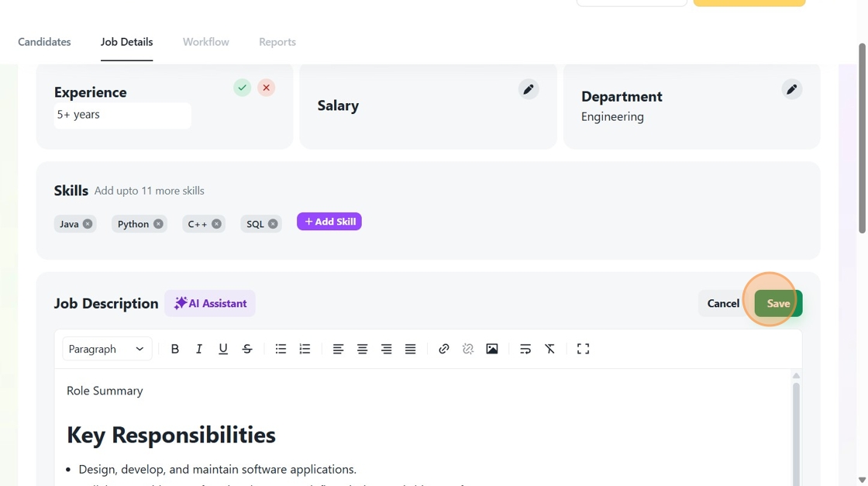
Task: Click the Engineering department value
Action: pyautogui.click(x=612, y=117)
